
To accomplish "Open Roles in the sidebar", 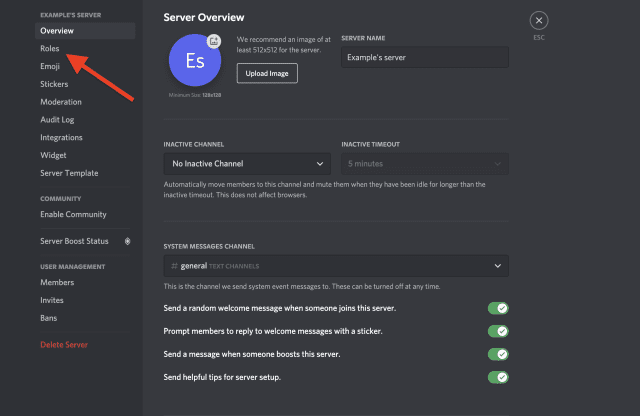I will point(50,48).
